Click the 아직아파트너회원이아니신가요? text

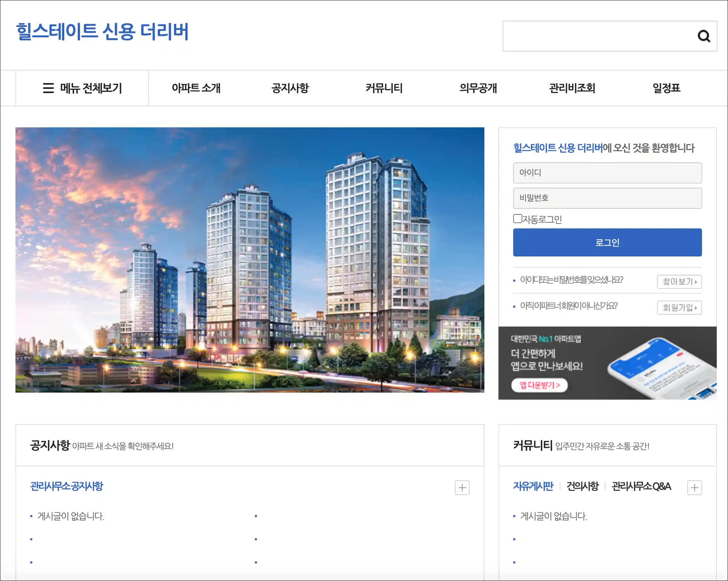pyautogui.click(x=569, y=306)
